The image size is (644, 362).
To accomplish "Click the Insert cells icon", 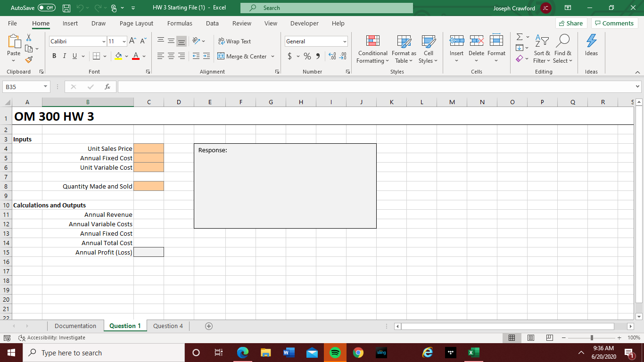I will pyautogui.click(x=456, y=41).
